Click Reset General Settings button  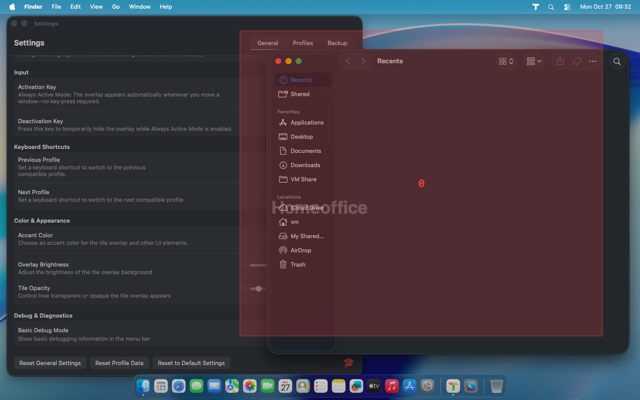tap(50, 363)
